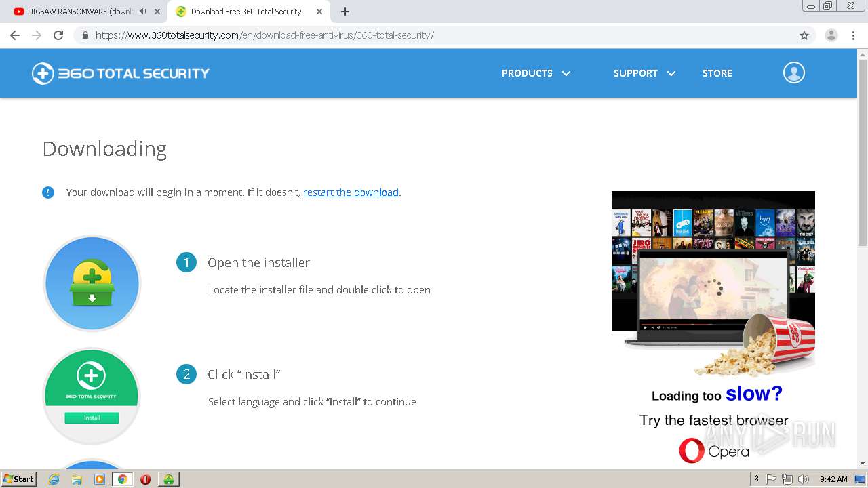Click 'Locate the installer file' description text
Image resolution: width=868 pixels, height=488 pixels.
(x=319, y=290)
